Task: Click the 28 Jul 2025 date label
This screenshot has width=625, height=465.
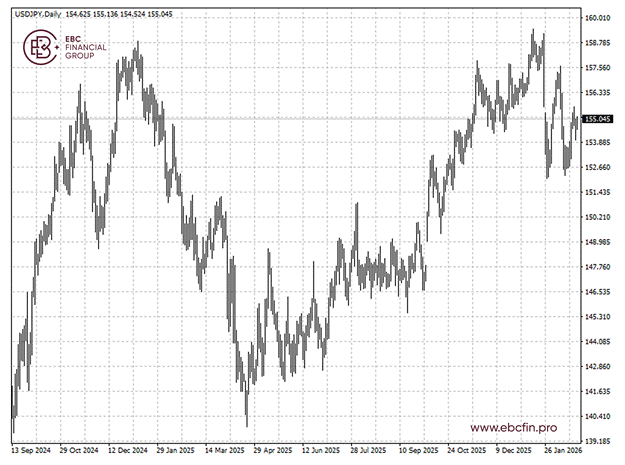Action: [x=369, y=451]
